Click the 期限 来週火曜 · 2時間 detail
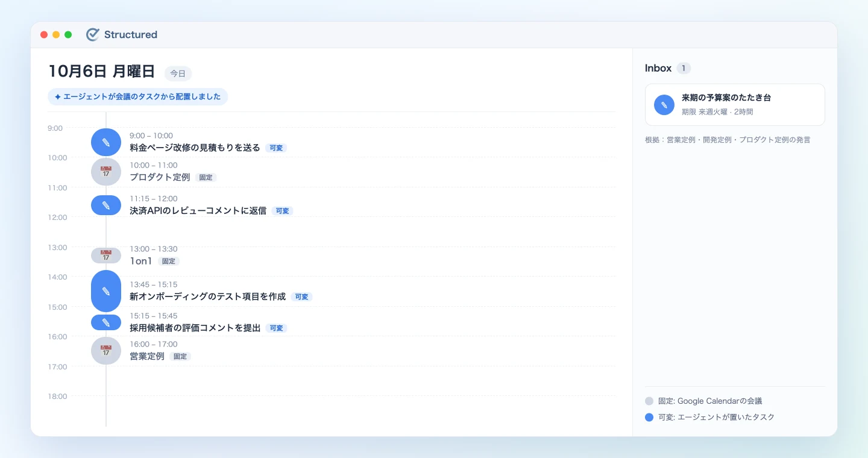The width and height of the screenshot is (868, 458). coord(717,112)
